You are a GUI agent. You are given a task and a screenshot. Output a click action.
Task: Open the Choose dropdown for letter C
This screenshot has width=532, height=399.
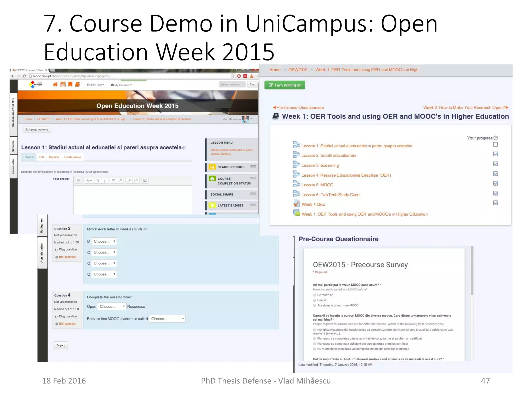104,274
